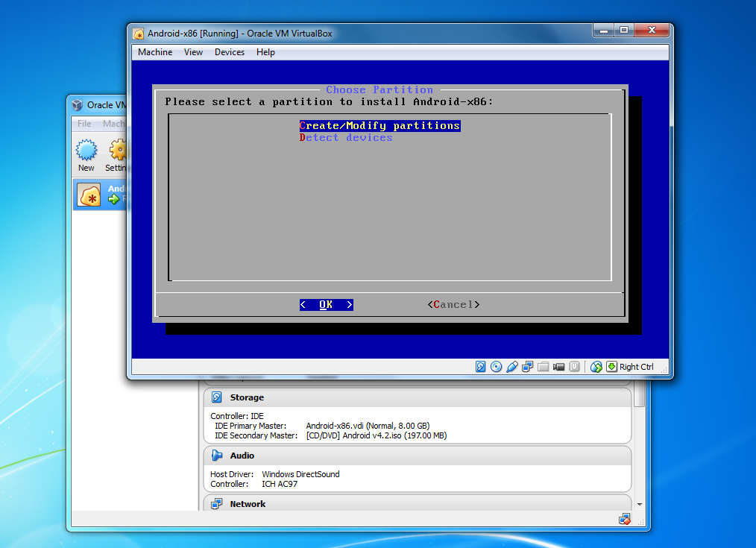This screenshot has width=756, height=548.
Task: Click the Network section icon
Action: (x=217, y=504)
